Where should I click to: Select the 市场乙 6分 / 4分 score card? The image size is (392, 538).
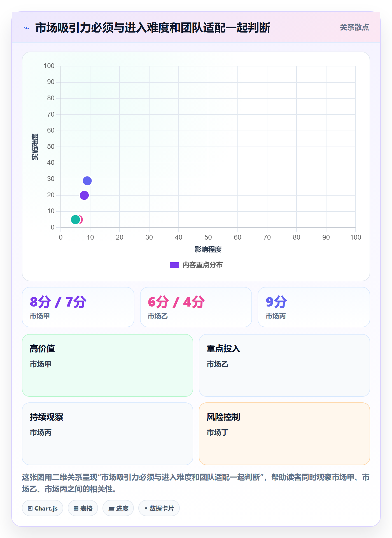pos(196,307)
